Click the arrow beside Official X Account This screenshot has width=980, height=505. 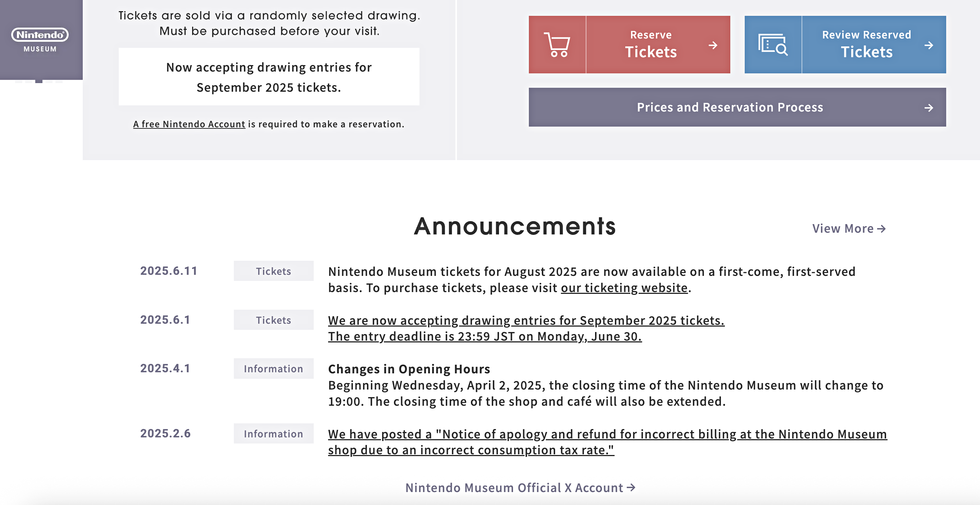click(x=631, y=487)
